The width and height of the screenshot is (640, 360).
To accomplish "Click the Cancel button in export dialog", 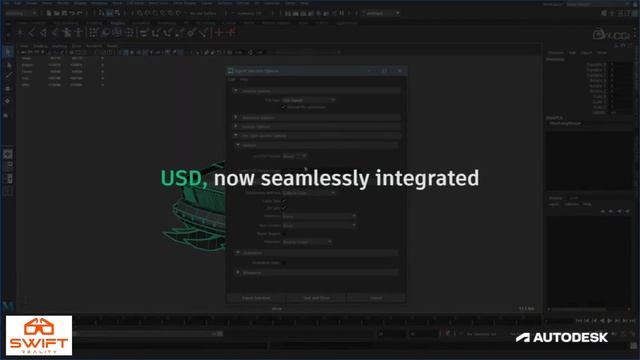I will point(376,298).
